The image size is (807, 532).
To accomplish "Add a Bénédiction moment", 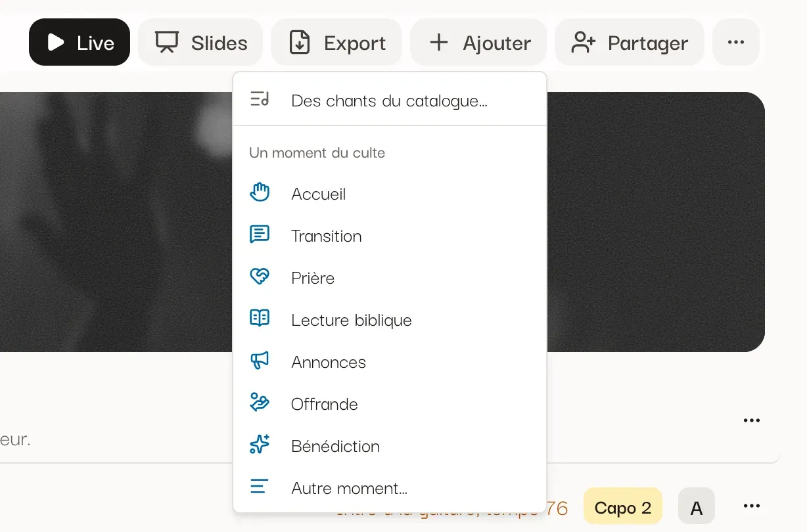I will pos(390,446).
